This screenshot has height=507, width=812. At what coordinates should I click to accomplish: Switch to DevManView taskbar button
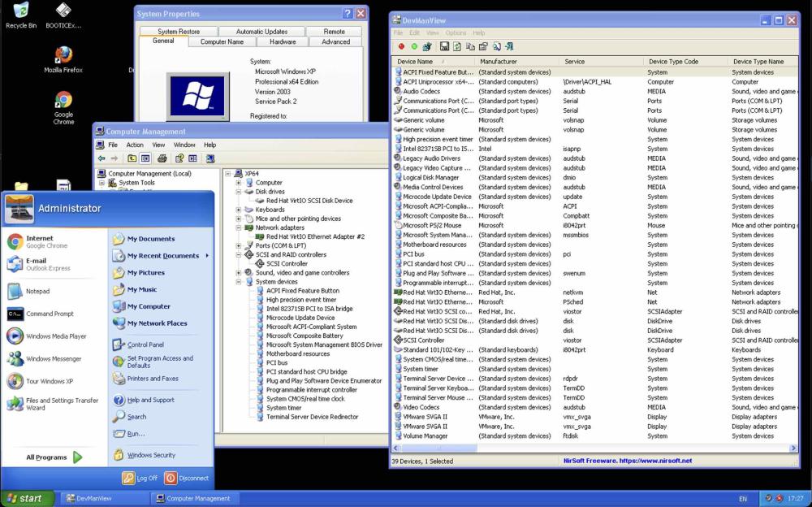point(104,498)
